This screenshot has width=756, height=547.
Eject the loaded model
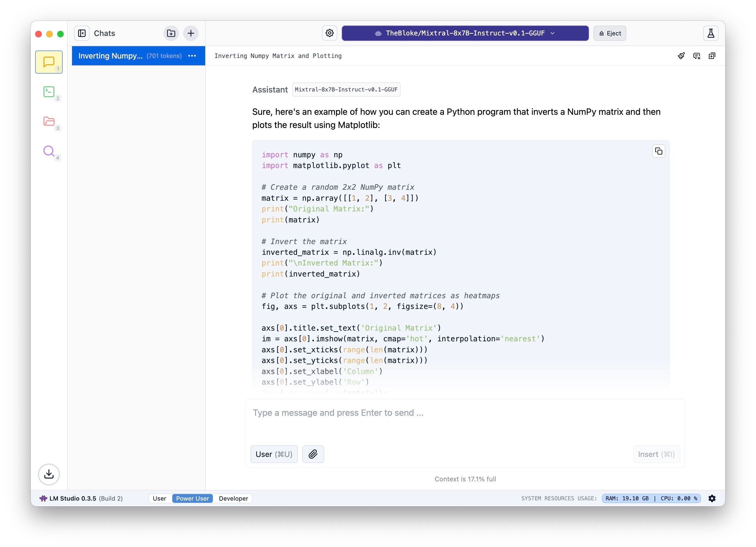pyautogui.click(x=609, y=33)
